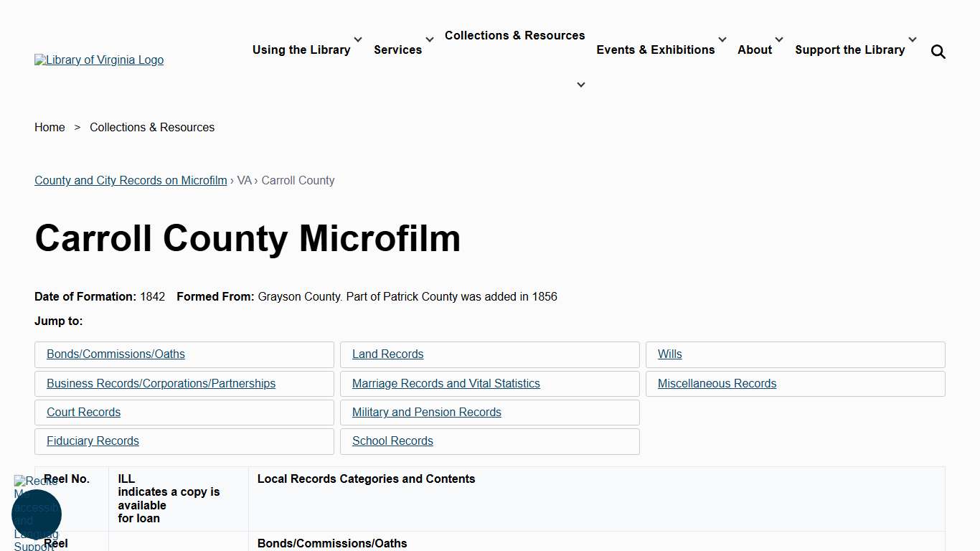Click the Library of Virginia logo
This screenshot has width=980, height=551.
[98, 60]
